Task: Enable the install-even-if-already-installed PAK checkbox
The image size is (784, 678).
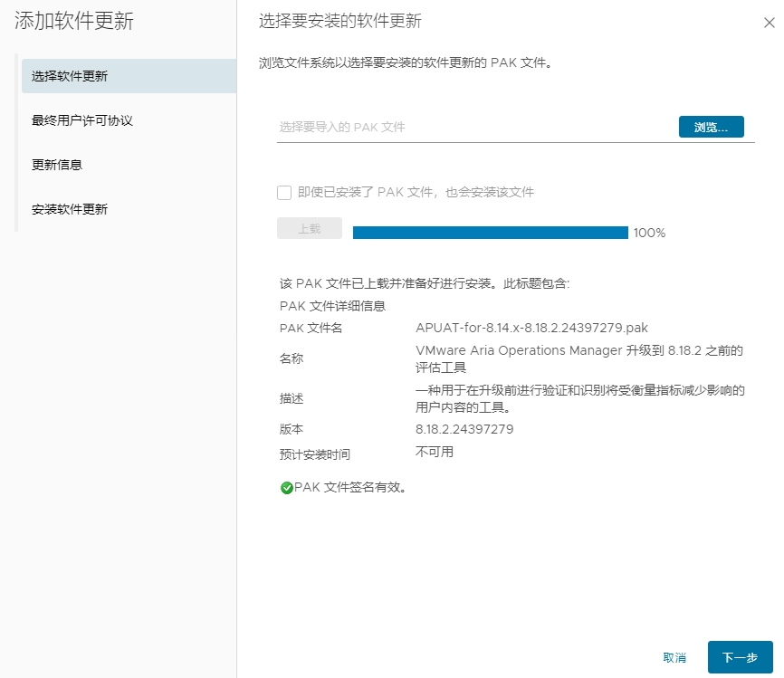Action: (x=284, y=192)
